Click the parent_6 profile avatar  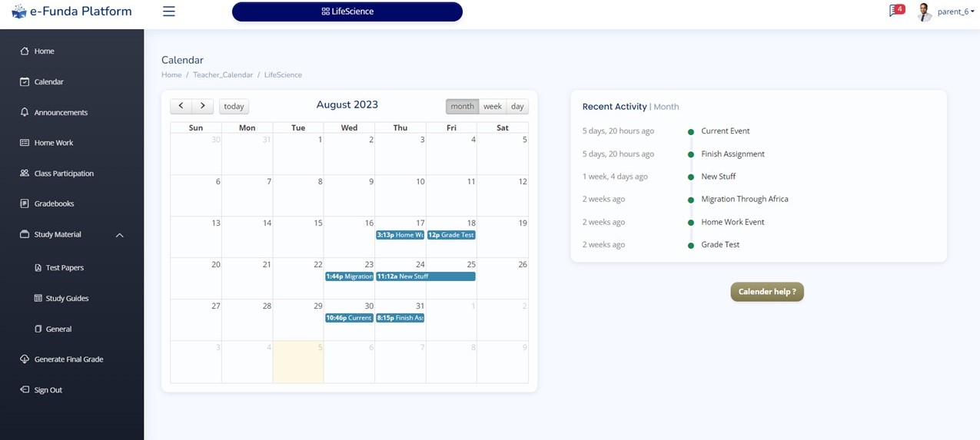click(x=925, y=12)
